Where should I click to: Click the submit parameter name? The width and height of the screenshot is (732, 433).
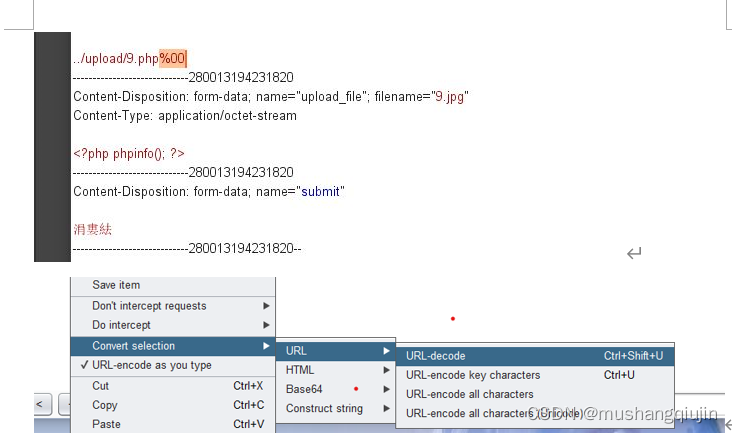(x=320, y=192)
